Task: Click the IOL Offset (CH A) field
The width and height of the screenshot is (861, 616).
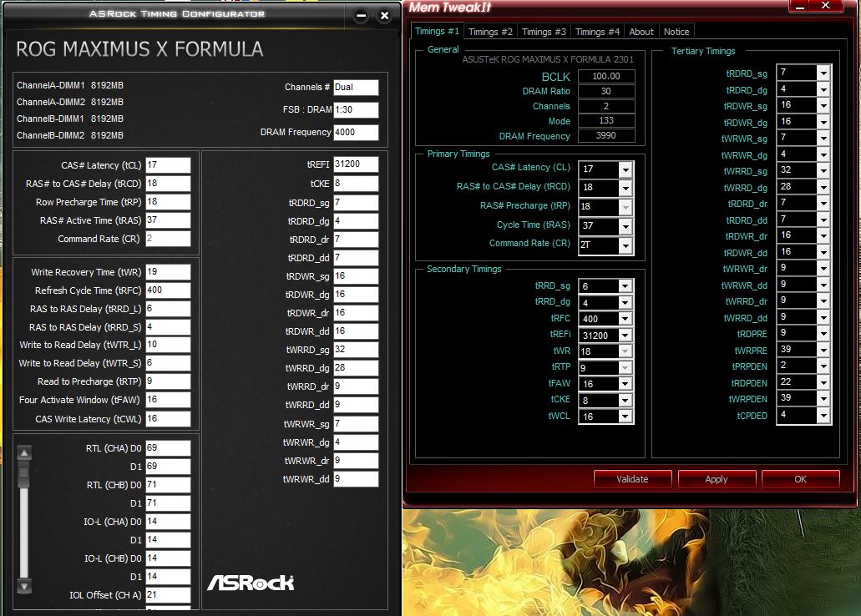Action: (168, 594)
